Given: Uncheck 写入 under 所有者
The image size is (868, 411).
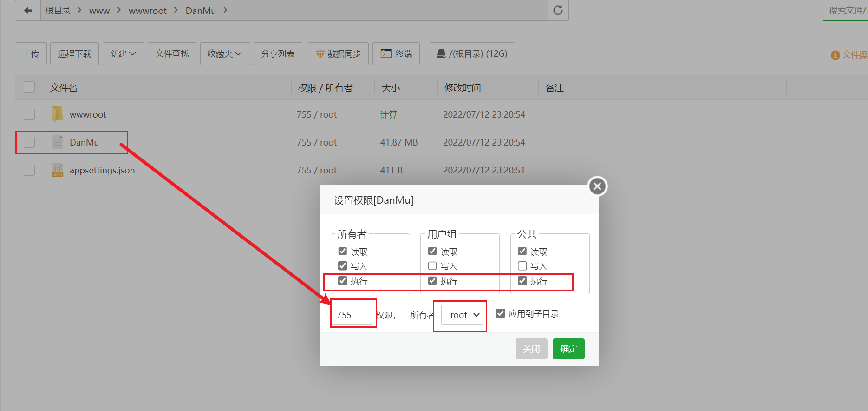Looking at the screenshot, I should tap(343, 265).
